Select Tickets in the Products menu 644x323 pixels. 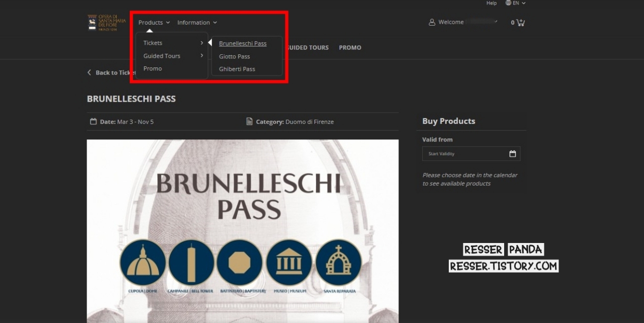tap(152, 43)
